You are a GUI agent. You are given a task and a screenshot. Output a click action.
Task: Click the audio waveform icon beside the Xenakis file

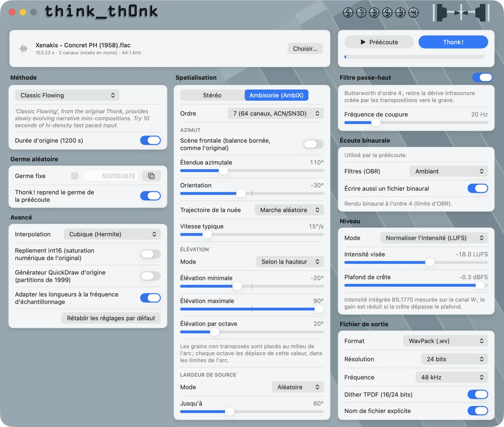(x=23, y=49)
